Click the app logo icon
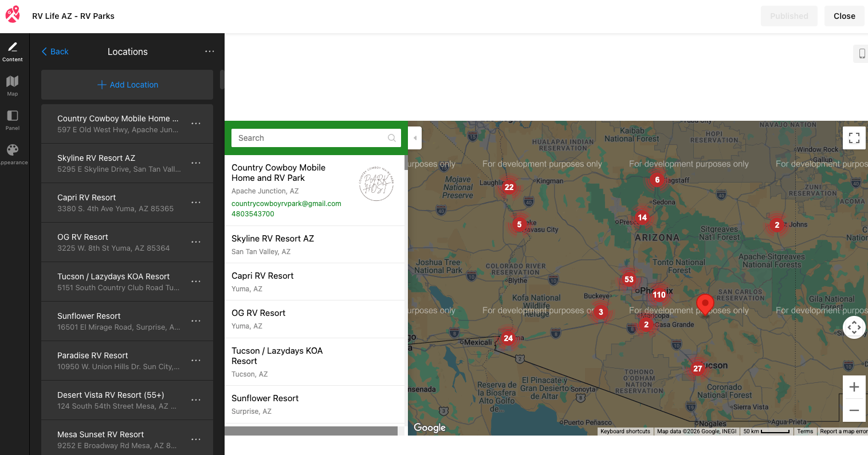The height and width of the screenshot is (455, 868). click(13, 15)
